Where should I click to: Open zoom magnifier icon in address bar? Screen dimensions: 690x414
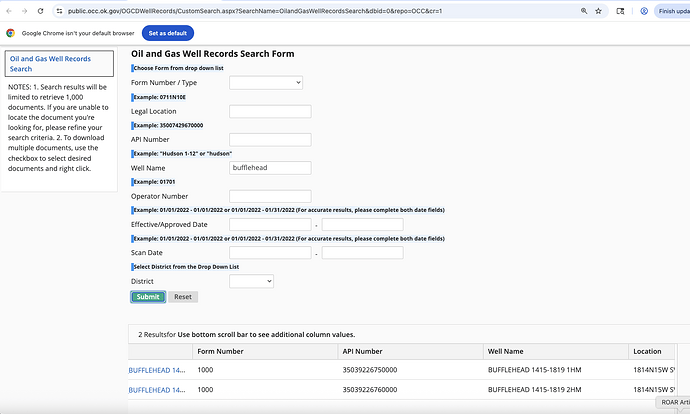coord(584,11)
